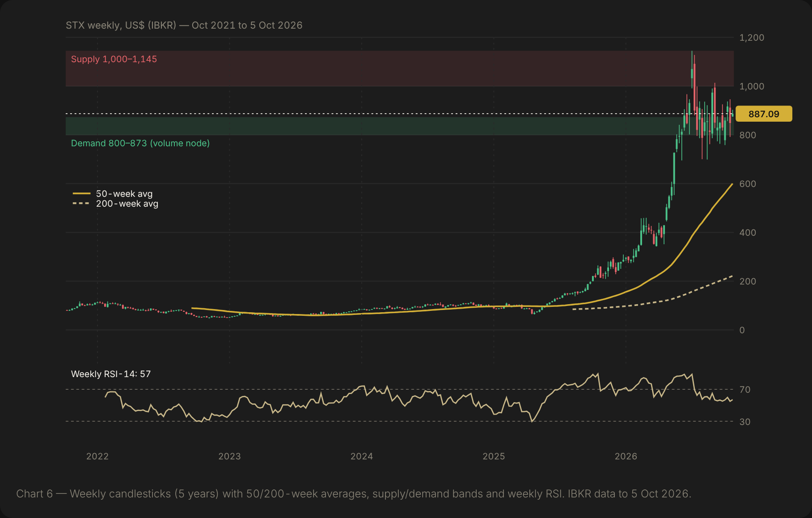Click the 400 price axis label
Viewport: 812px width, 518px height.
point(748,233)
